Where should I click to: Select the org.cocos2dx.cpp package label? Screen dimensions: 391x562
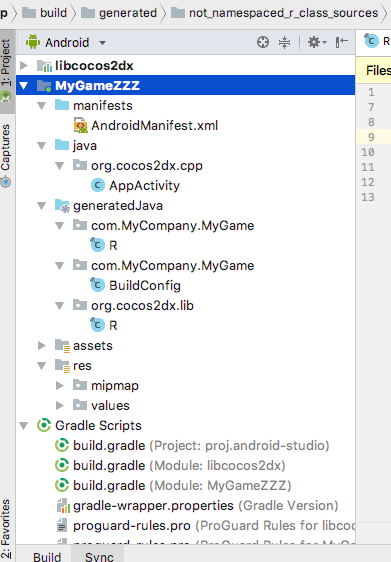click(147, 166)
